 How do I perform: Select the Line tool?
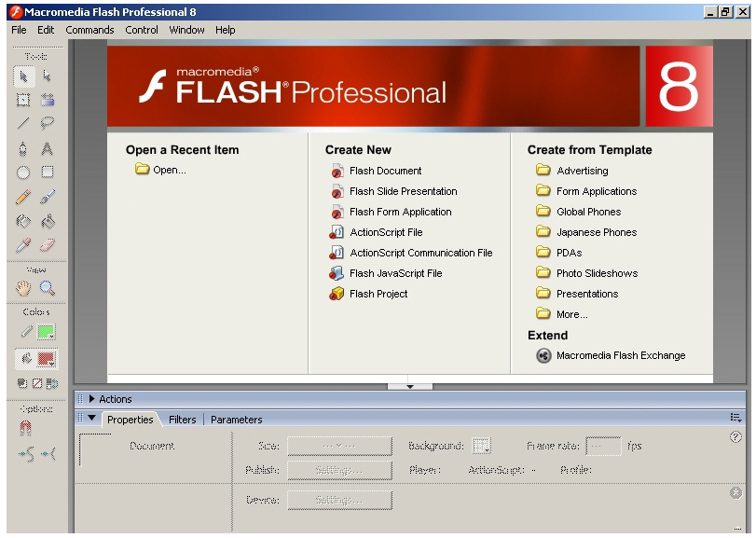point(23,124)
